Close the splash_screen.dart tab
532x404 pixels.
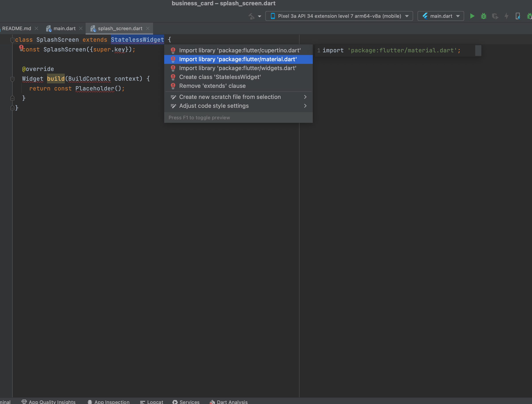pyautogui.click(x=148, y=28)
